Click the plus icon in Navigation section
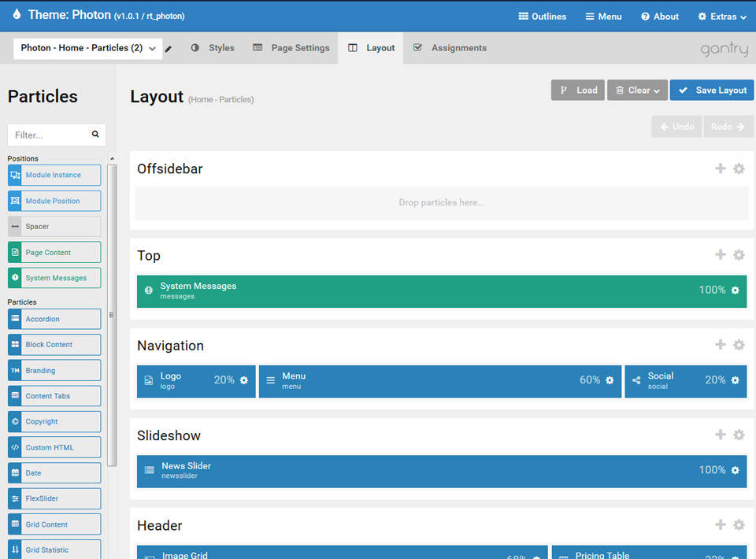The width and height of the screenshot is (756, 559). click(x=721, y=345)
